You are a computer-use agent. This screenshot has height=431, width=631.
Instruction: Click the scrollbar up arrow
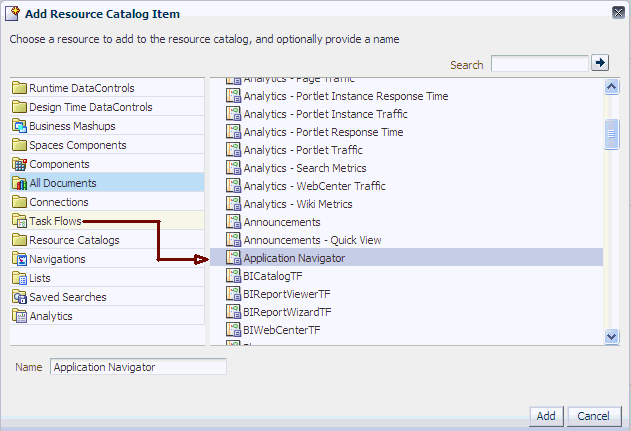612,87
